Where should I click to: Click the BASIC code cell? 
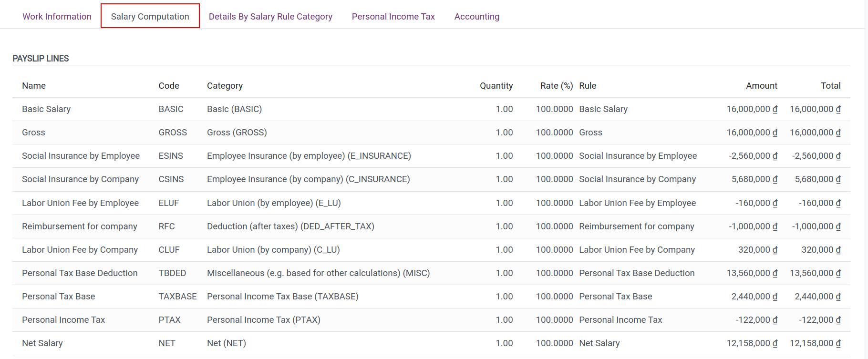[171, 109]
